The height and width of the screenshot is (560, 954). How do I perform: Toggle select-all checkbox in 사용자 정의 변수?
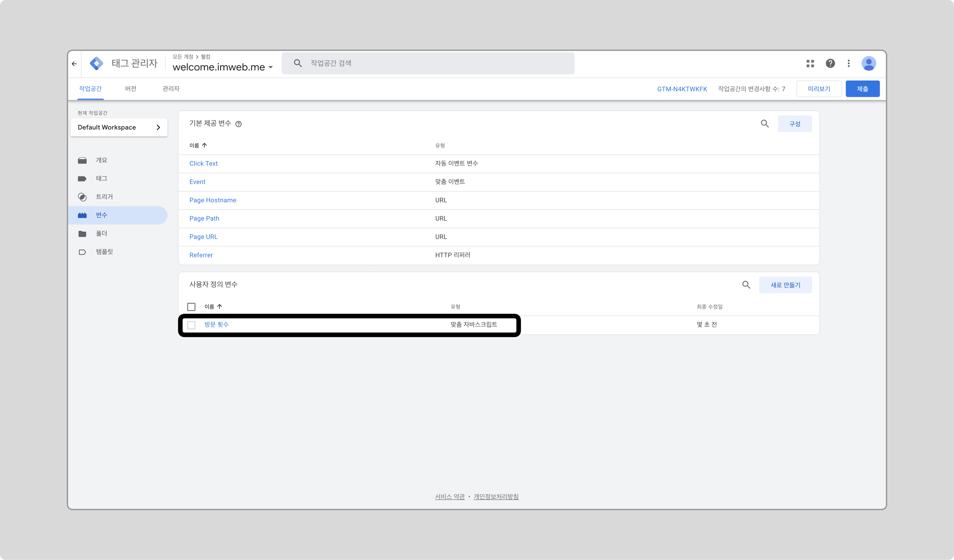[191, 307]
